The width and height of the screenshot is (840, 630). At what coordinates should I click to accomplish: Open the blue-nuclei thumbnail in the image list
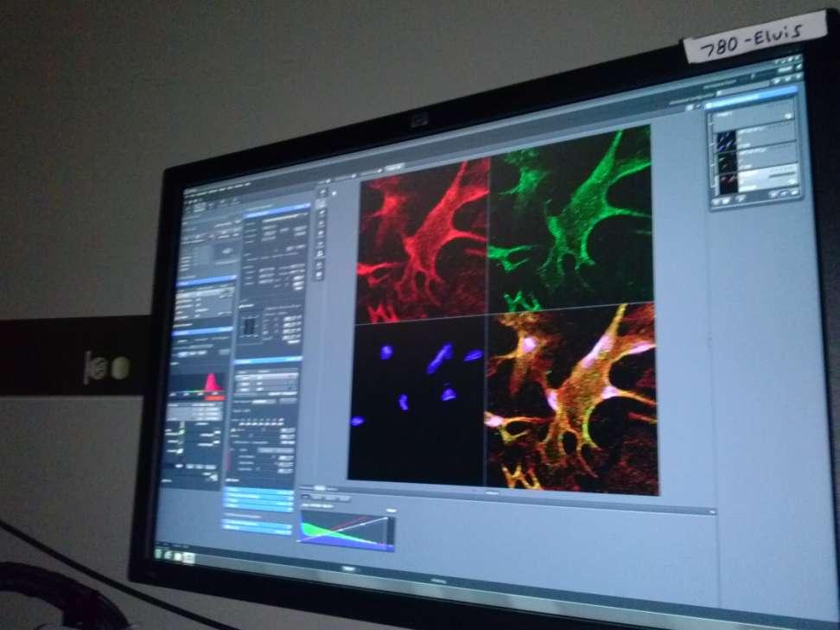pos(727,142)
